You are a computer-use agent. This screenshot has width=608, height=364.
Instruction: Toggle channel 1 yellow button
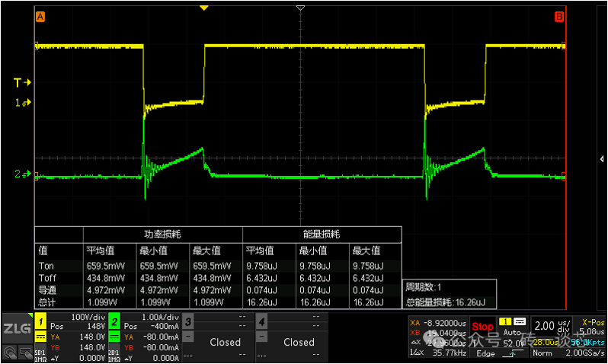[41, 321]
